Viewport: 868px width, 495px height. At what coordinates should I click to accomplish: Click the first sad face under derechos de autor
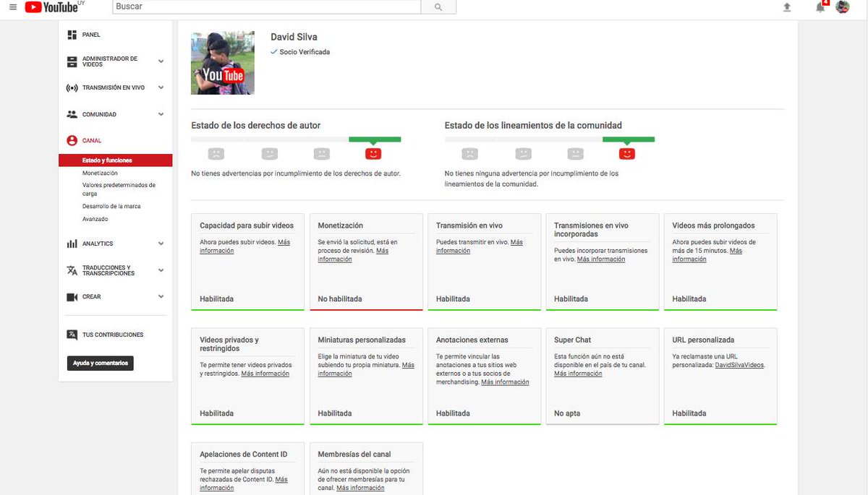216,153
